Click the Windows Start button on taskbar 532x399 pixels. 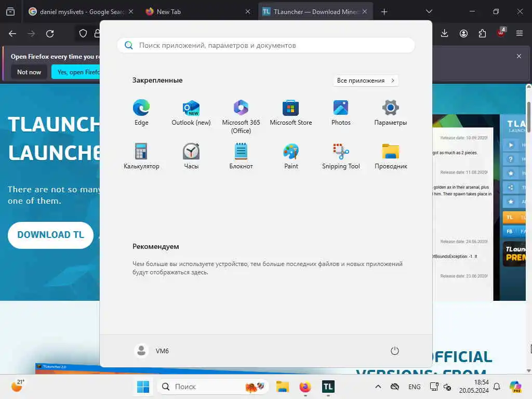[143, 387]
